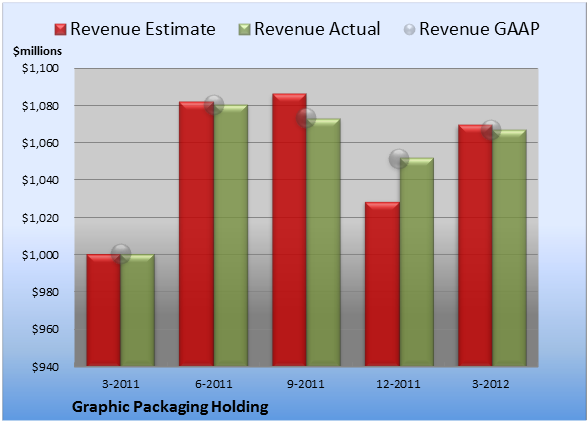Click the GAAP sphere marker for 3-2012
The width and height of the screenshot is (588, 422).
[491, 130]
